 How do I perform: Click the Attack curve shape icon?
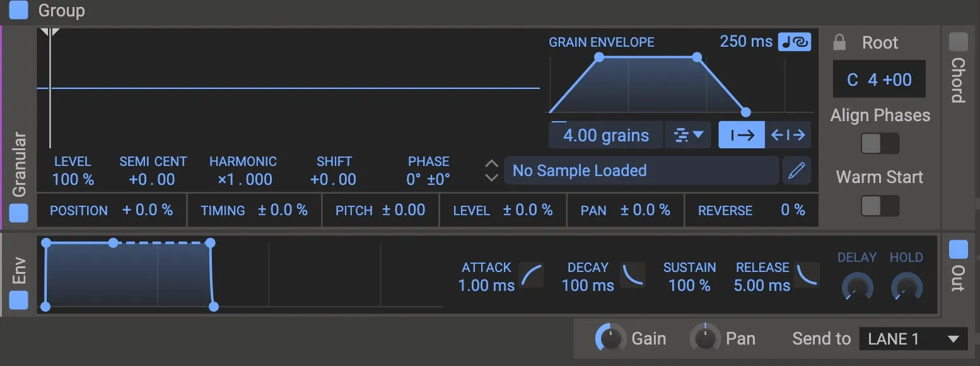pyautogui.click(x=532, y=274)
